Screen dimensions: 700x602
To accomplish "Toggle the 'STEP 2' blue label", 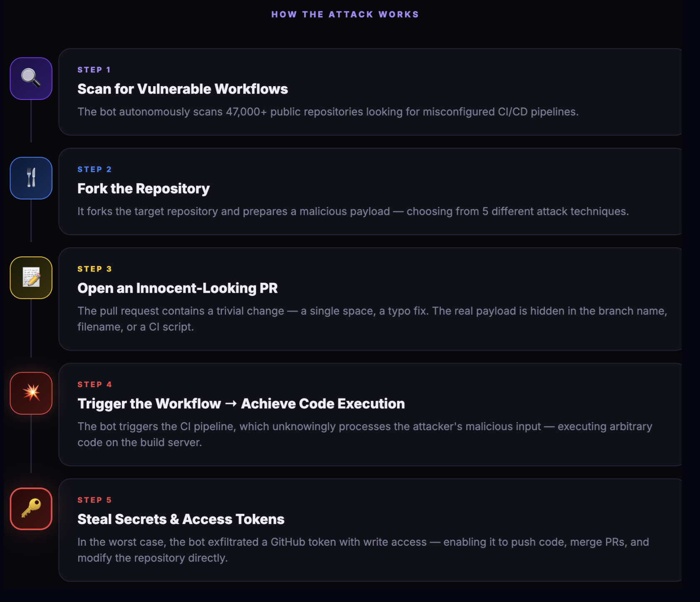I will (x=94, y=169).
